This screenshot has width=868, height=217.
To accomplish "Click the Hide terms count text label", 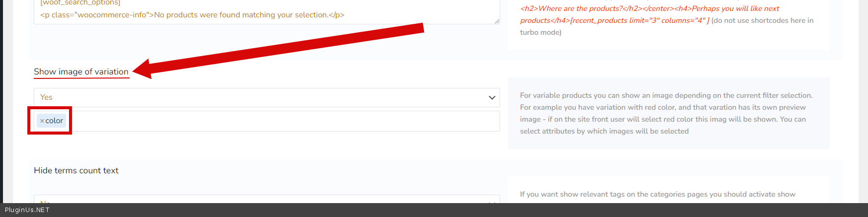I will click(76, 170).
